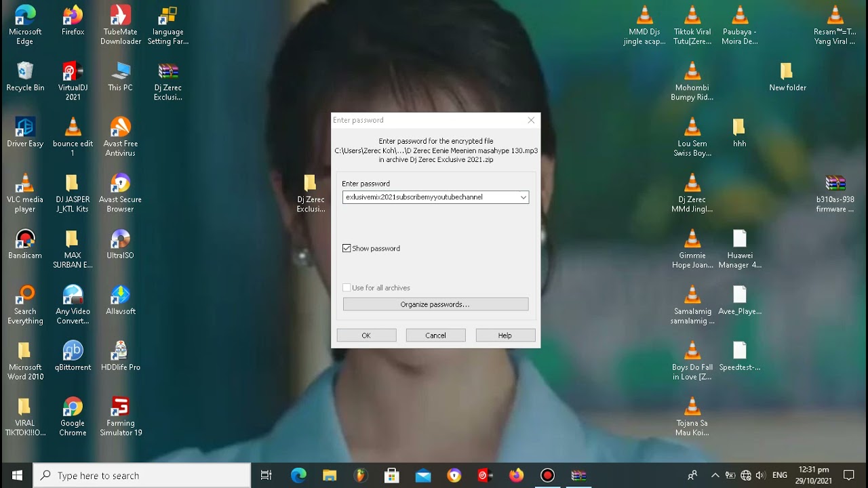The height and width of the screenshot is (488, 868).
Task: Select the Gimmie Hope Joan... media file
Action: point(692,249)
